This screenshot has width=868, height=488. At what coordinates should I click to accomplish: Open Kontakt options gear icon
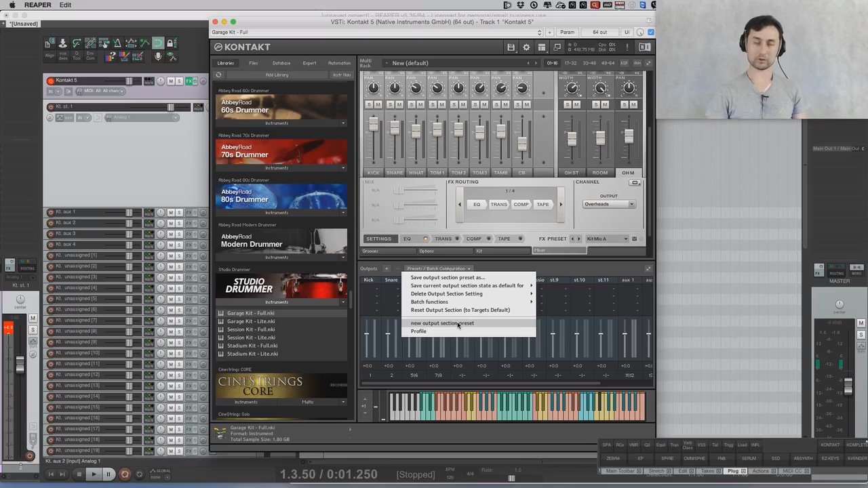[526, 47]
